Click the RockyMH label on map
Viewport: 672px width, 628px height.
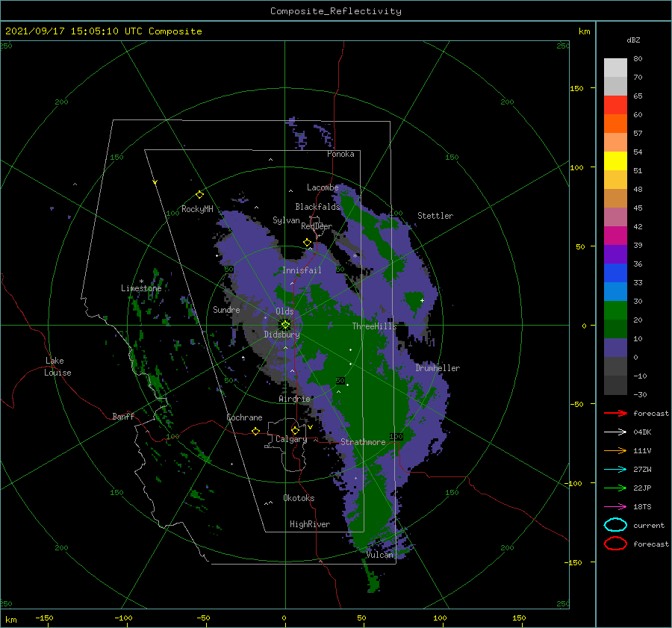197,209
